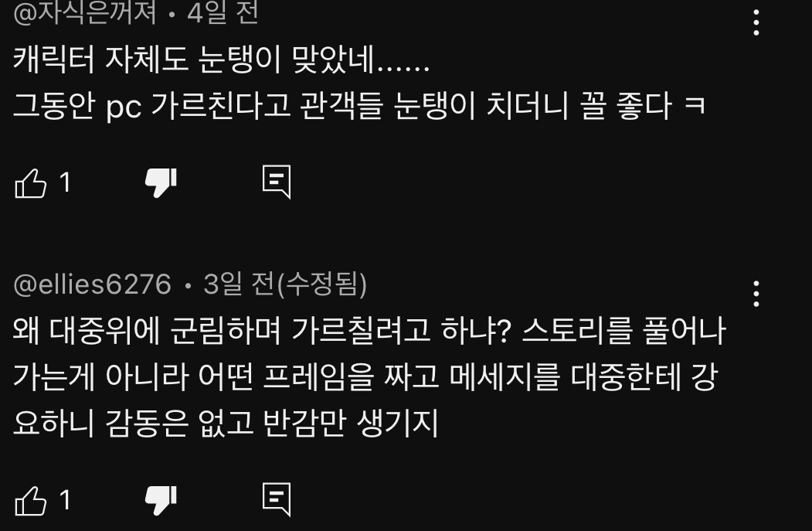812x531 pixels.
Task: Reply to @ellies6276's comment
Action: tap(277, 499)
